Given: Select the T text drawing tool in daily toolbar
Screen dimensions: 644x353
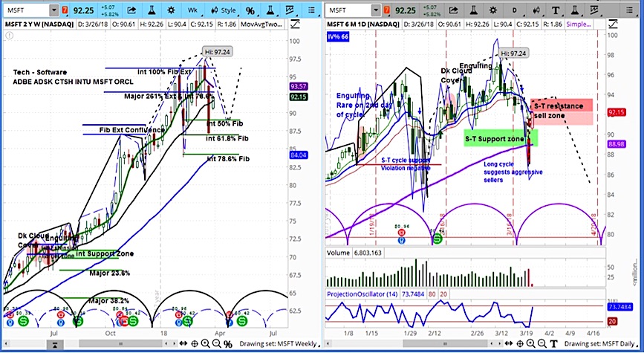Looking at the screenshot, I should point(556,10).
